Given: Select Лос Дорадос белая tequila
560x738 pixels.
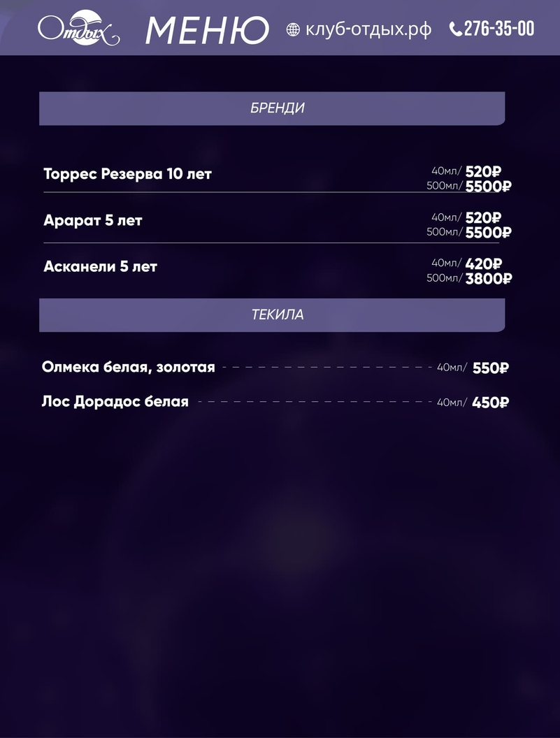Looking at the screenshot, I should click(x=115, y=402).
